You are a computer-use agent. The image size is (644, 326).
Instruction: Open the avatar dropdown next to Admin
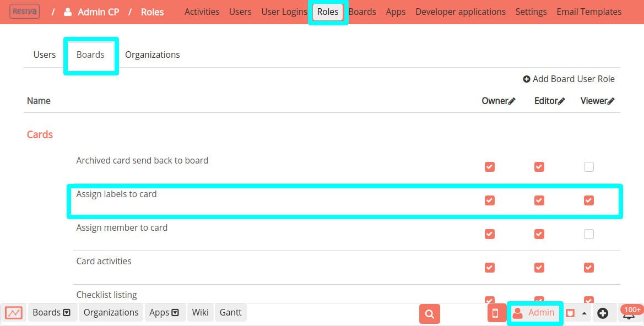576,312
